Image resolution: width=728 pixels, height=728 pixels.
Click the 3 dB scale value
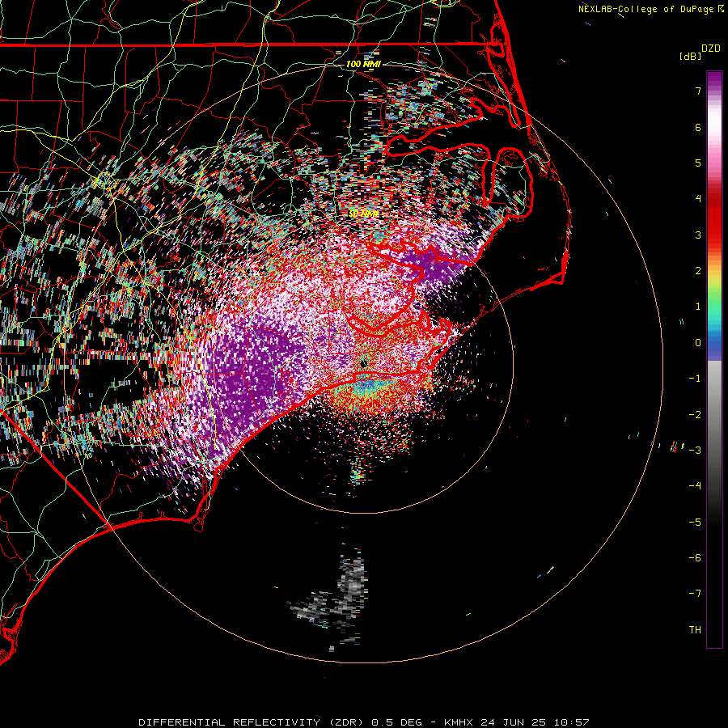698,235
